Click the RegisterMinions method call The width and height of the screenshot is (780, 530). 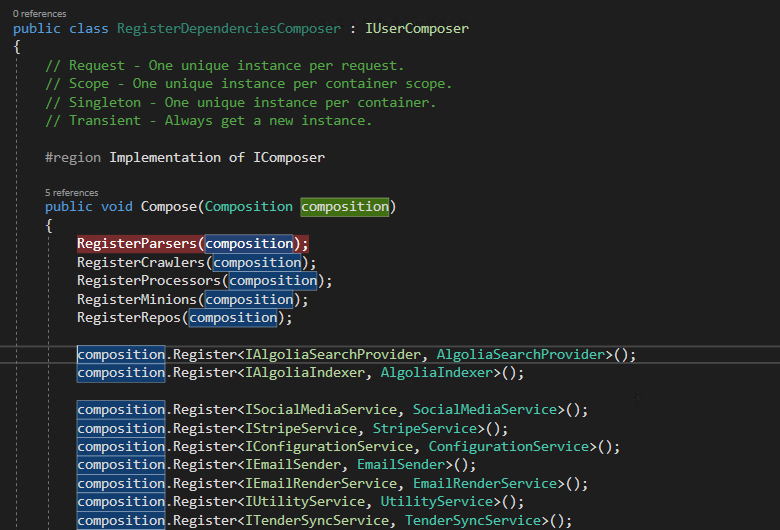138,299
